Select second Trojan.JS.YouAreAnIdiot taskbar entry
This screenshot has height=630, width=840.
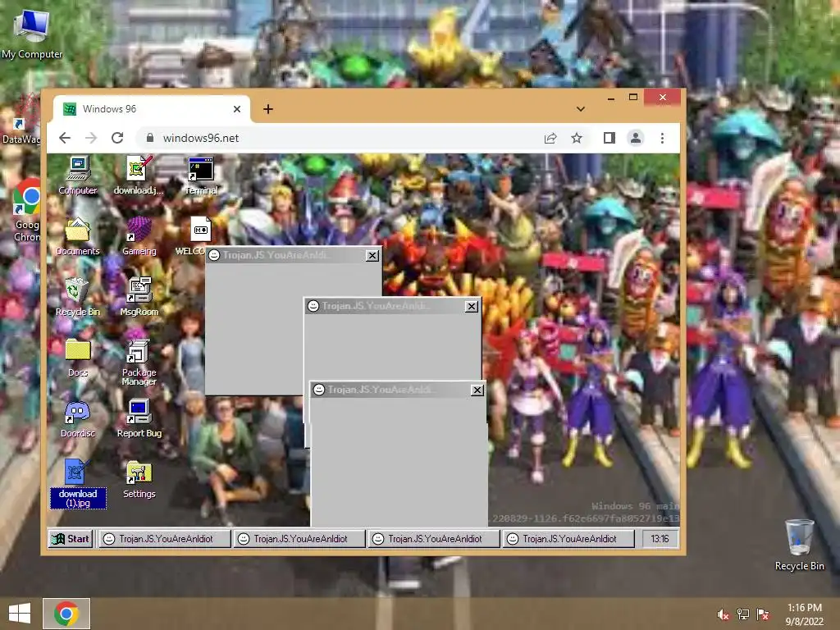(x=299, y=539)
